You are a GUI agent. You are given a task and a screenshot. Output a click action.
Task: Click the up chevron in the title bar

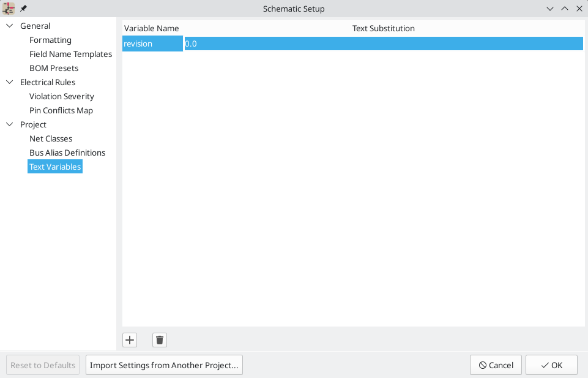tap(565, 9)
